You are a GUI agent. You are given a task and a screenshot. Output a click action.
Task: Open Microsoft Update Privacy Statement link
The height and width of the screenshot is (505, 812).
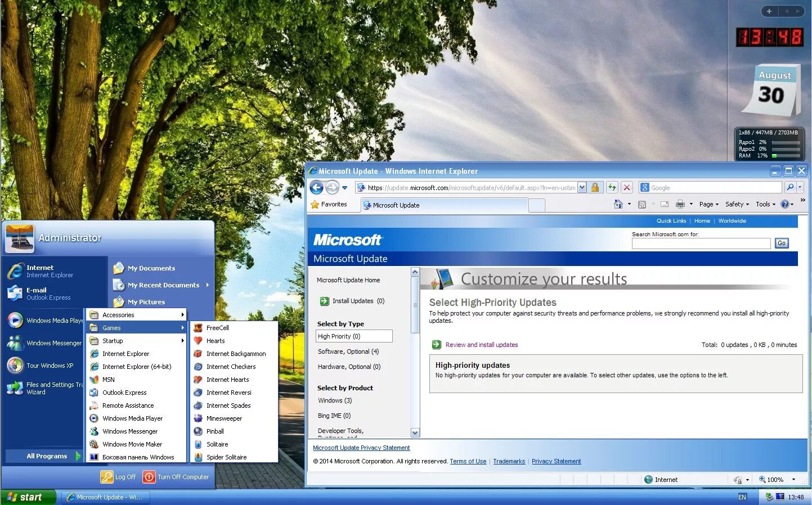point(361,448)
